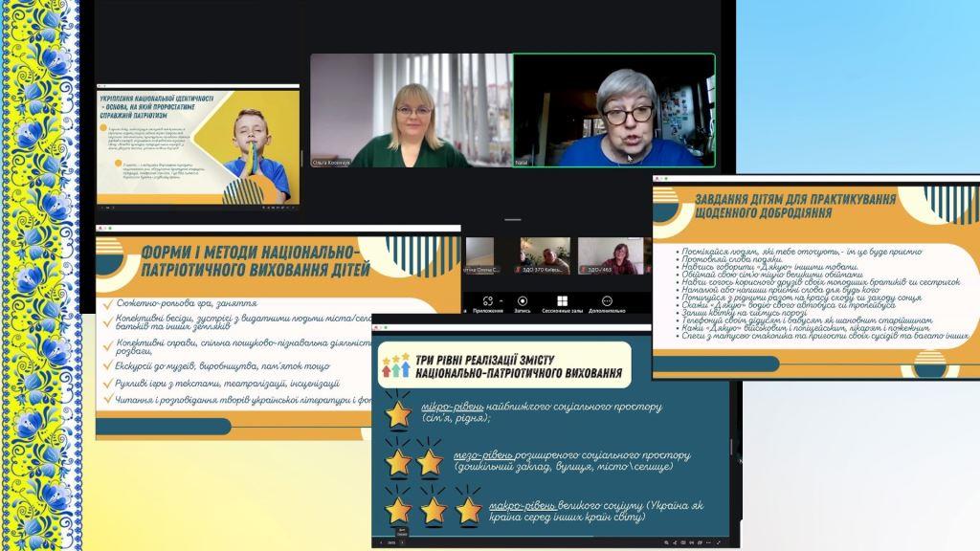
Task: Click the Запись record icon
Action: coord(523,301)
